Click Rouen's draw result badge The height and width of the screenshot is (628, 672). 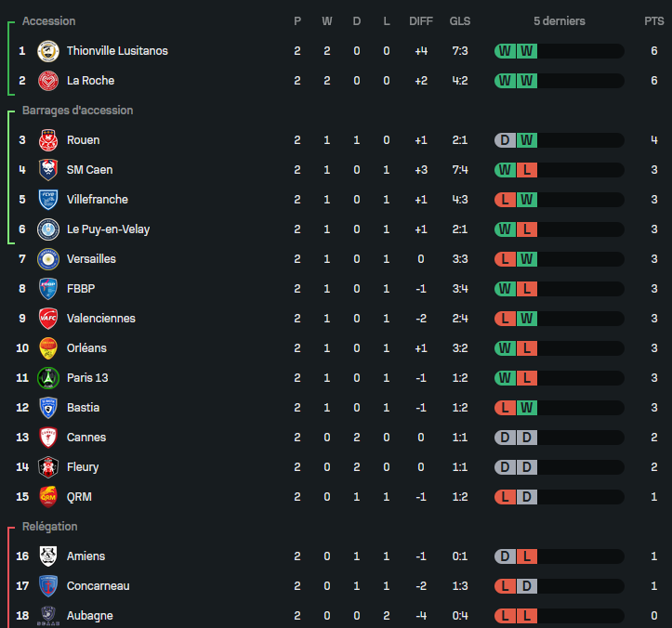[506, 140]
